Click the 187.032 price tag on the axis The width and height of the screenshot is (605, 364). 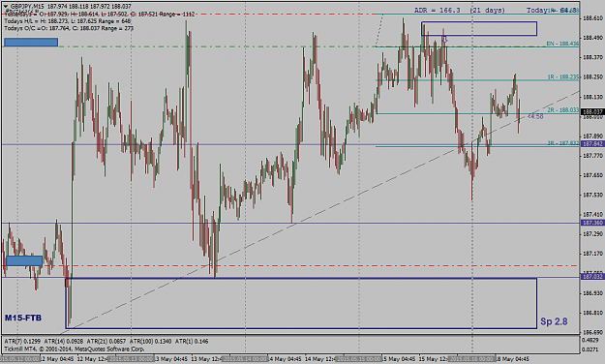coord(592,277)
